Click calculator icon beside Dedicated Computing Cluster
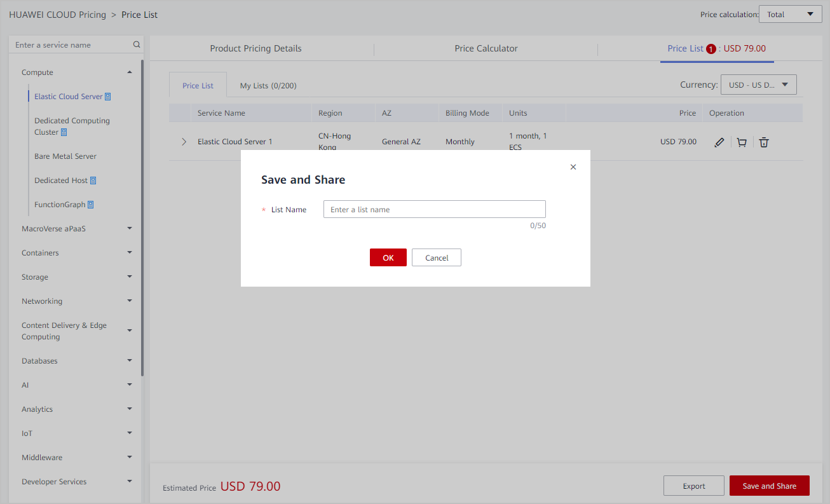 (64, 132)
